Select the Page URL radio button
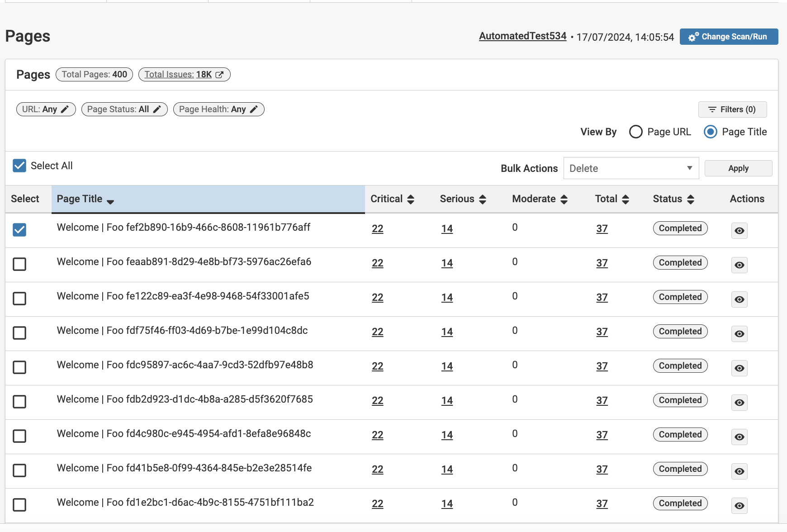787x532 pixels. pyautogui.click(x=635, y=132)
